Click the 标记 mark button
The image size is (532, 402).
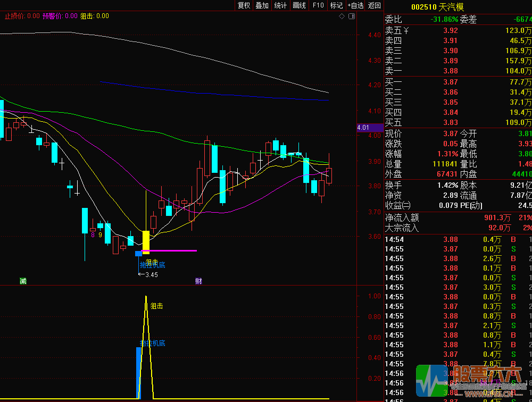click(336, 5)
